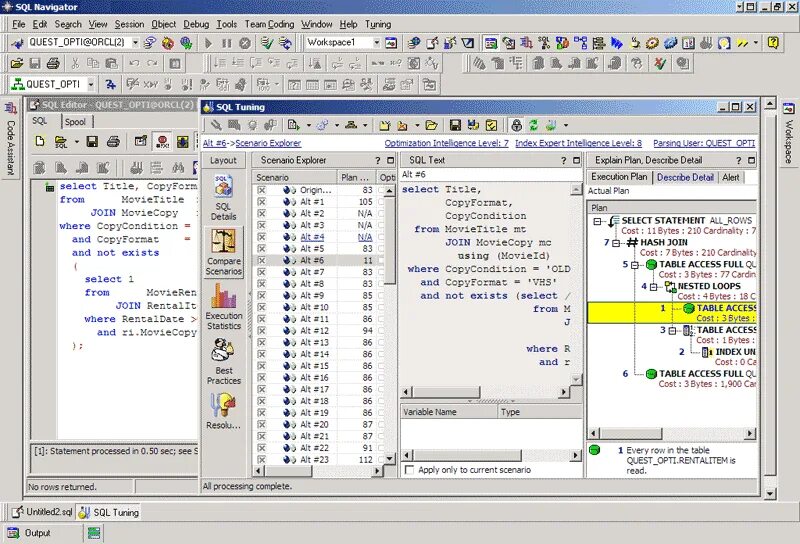Click the green icon next to Output tab

(x=94, y=533)
